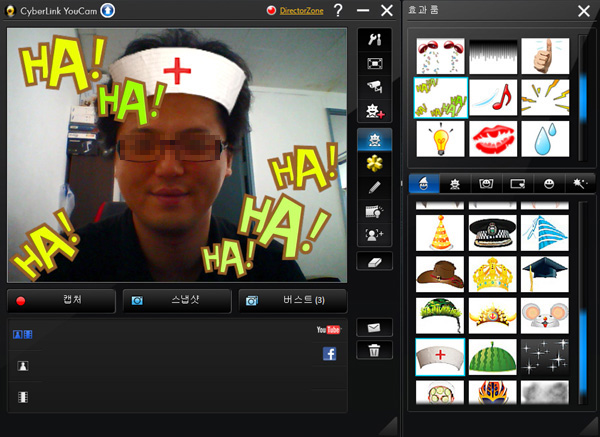Select the effects gadget icon highlighted blue
The height and width of the screenshot is (437, 600).
pos(374,140)
